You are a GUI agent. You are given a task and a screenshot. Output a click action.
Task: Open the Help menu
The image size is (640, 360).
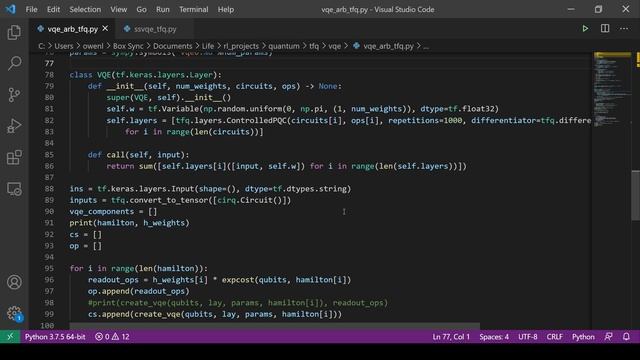point(226,9)
